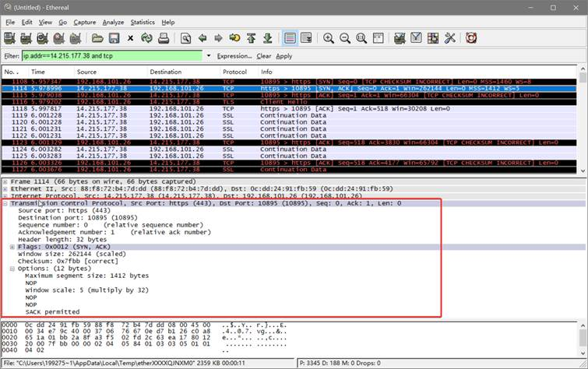This screenshot has height=369, width=588.
Task: Open the Analyze menu
Action: click(x=113, y=23)
